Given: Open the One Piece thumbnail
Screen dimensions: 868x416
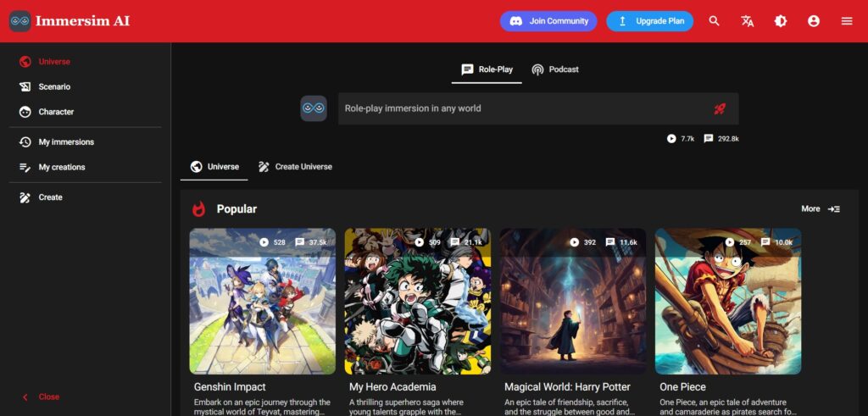Looking at the screenshot, I should pos(728,302).
